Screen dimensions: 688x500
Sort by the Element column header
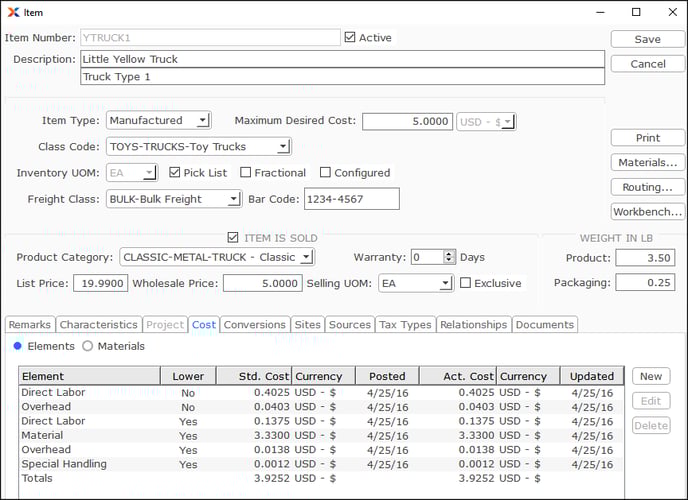coord(90,376)
